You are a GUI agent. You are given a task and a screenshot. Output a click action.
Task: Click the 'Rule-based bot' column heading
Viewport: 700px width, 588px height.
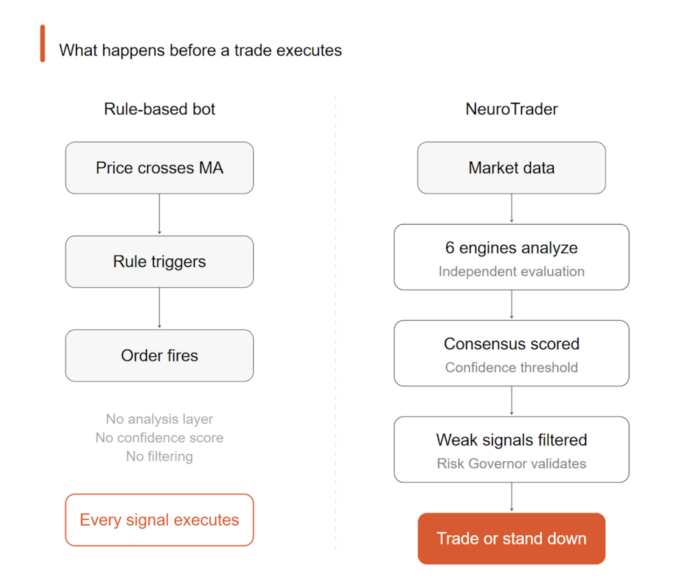coord(160,109)
